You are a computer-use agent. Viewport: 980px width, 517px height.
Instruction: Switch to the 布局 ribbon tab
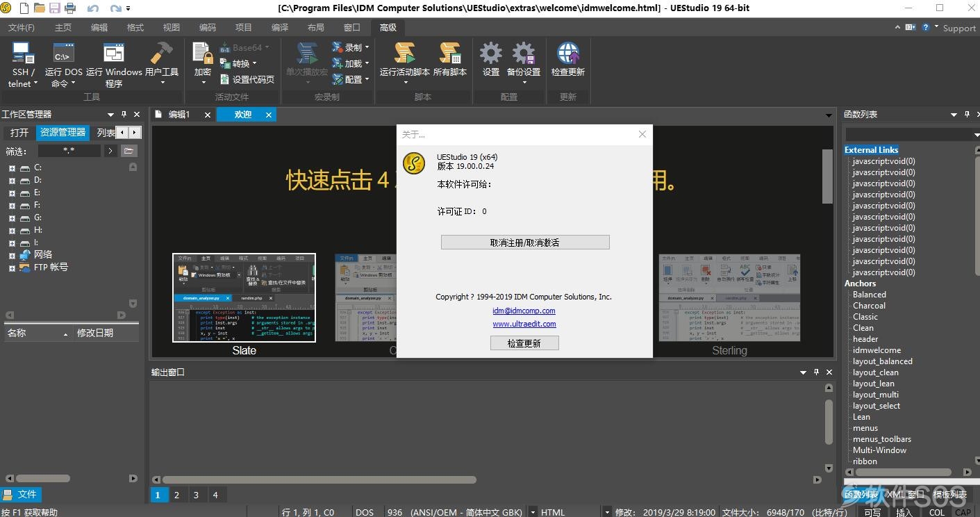pyautogui.click(x=316, y=27)
